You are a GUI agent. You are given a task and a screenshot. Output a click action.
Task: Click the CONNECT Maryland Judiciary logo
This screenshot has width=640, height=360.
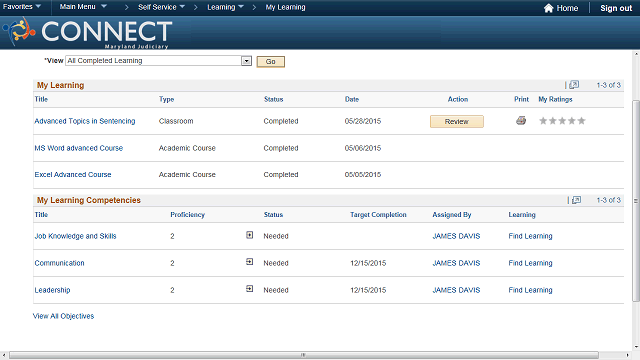87,33
